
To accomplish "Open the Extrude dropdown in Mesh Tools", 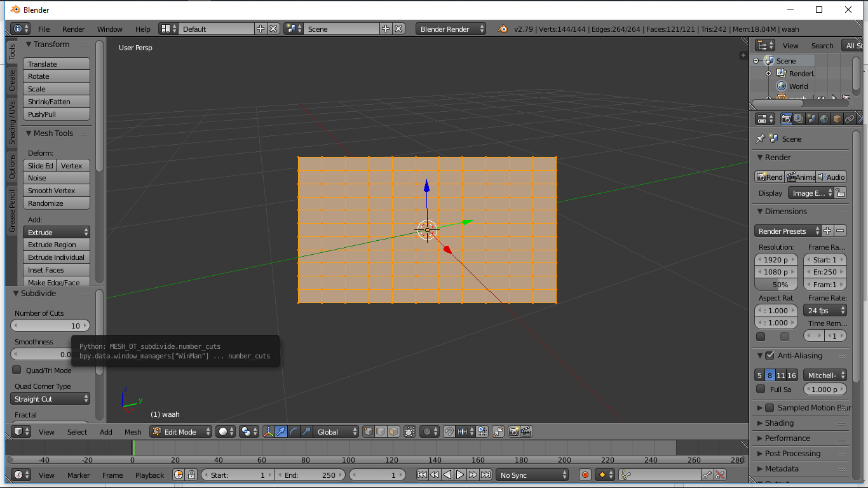I will click(x=57, y=232).
